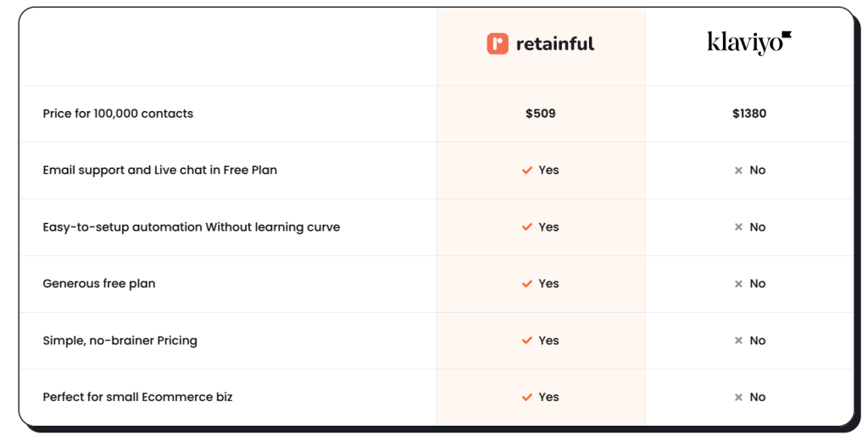Click the gray X in the Email support row

738,170
